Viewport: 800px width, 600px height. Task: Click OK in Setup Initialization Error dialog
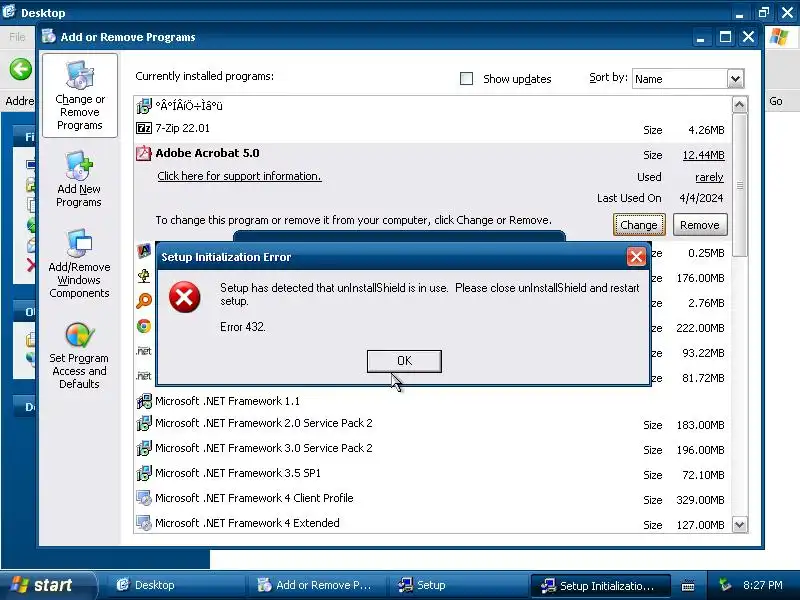(404, 361)
